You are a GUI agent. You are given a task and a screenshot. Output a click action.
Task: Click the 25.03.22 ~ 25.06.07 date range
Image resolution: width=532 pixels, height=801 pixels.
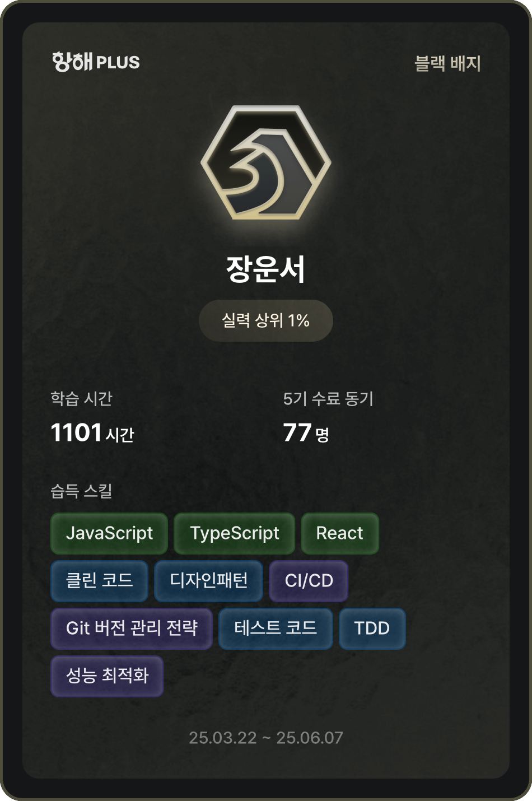tap(266, 738)
